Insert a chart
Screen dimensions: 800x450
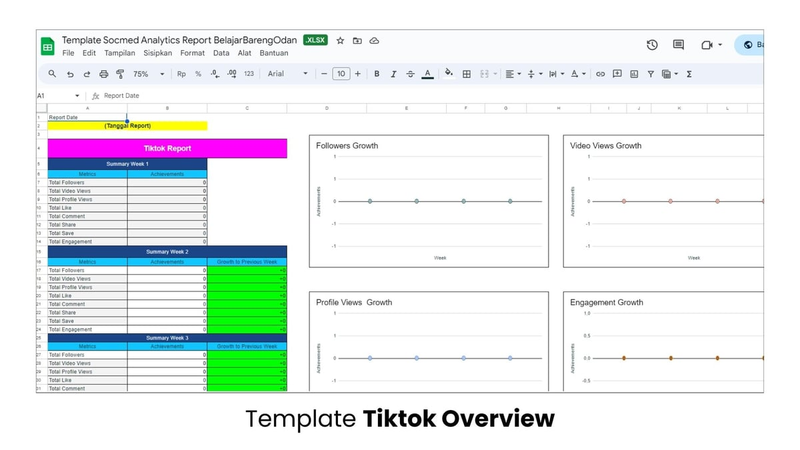(634, 74)
